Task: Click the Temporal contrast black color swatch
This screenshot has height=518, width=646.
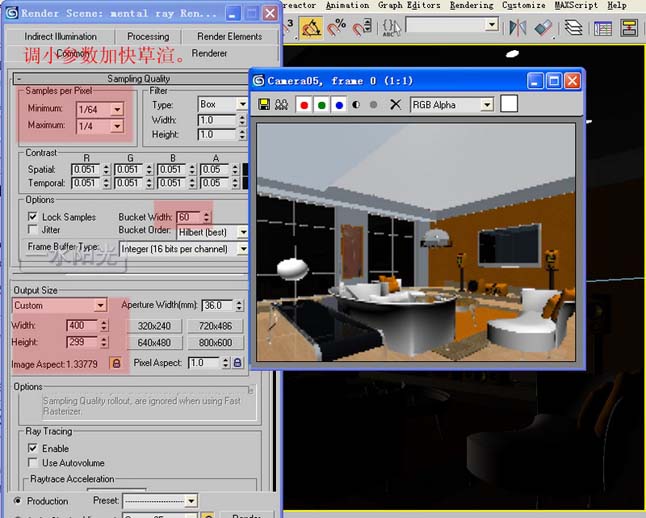Action: 246,183
